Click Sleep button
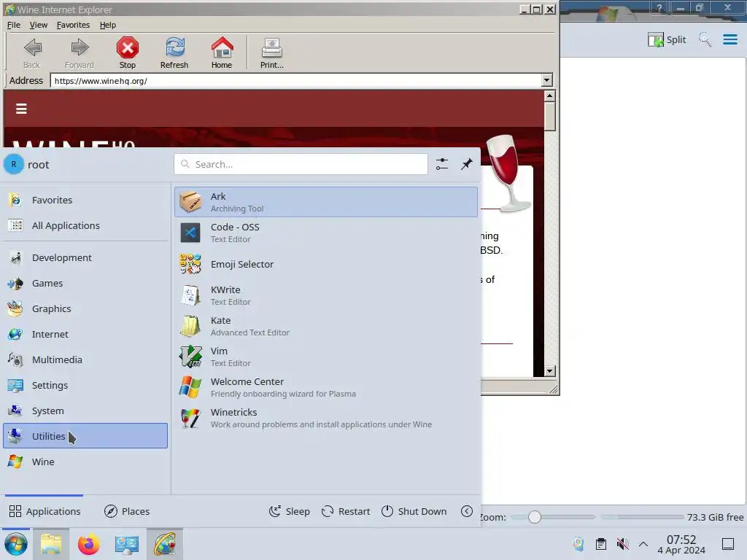This screenshot has height=560, width=747. (x=289, y=511)
